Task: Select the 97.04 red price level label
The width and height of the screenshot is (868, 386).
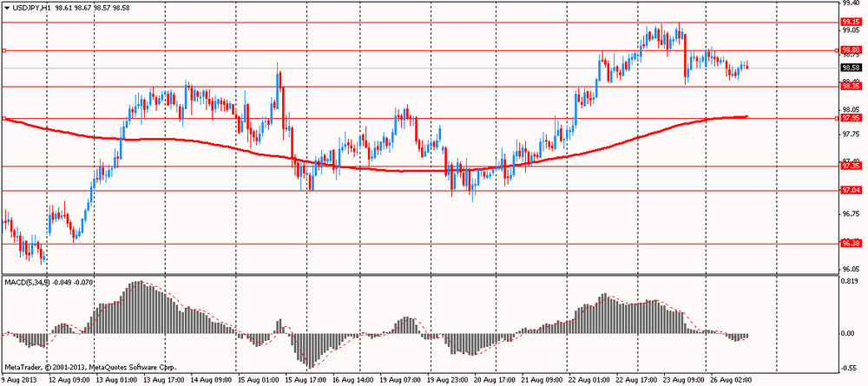Action: [850, 190]
